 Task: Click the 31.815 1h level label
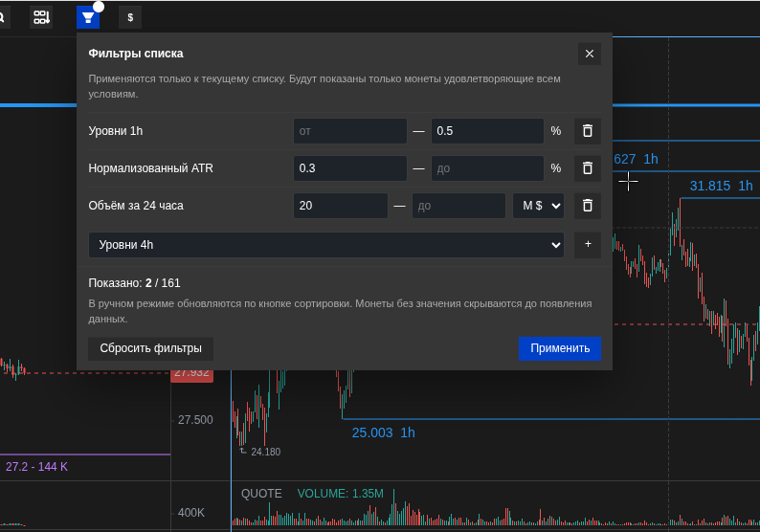721,186
